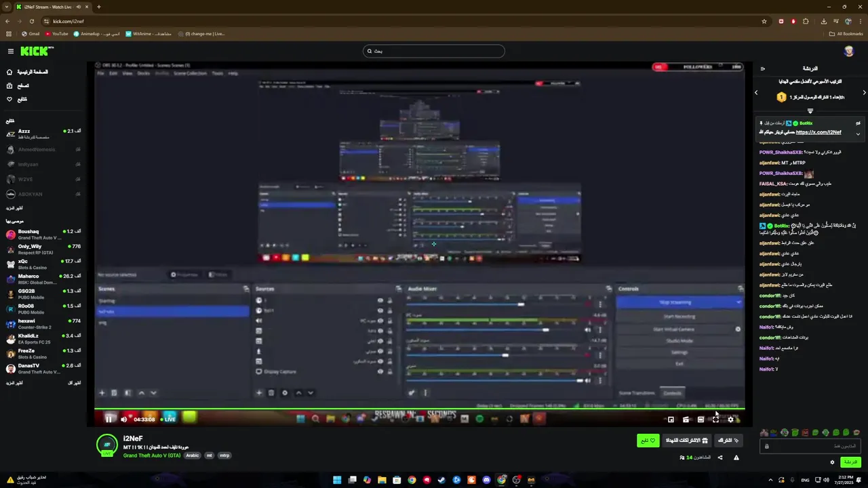The width and height of the screenshot is (868, 488).
Task: Hide the pinned BotRix message
Action: pos(859,123)
